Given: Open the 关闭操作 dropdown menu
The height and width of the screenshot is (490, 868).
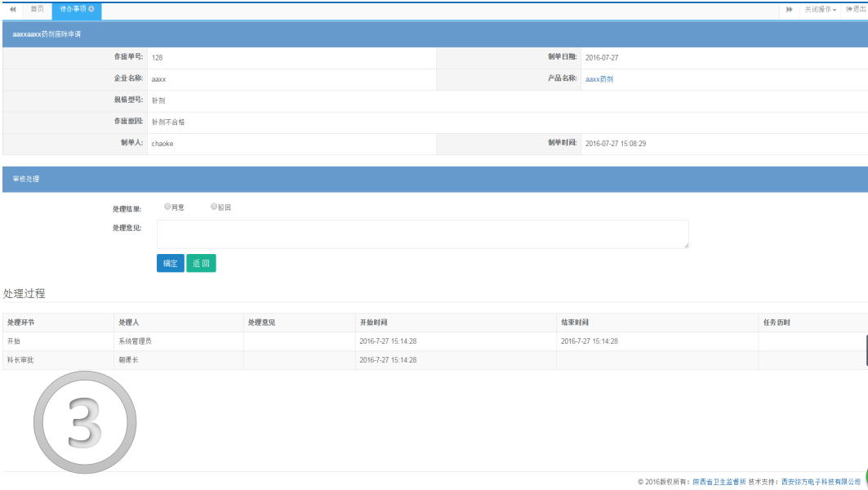Looking at the screenshot, I should tap(820, 9).
